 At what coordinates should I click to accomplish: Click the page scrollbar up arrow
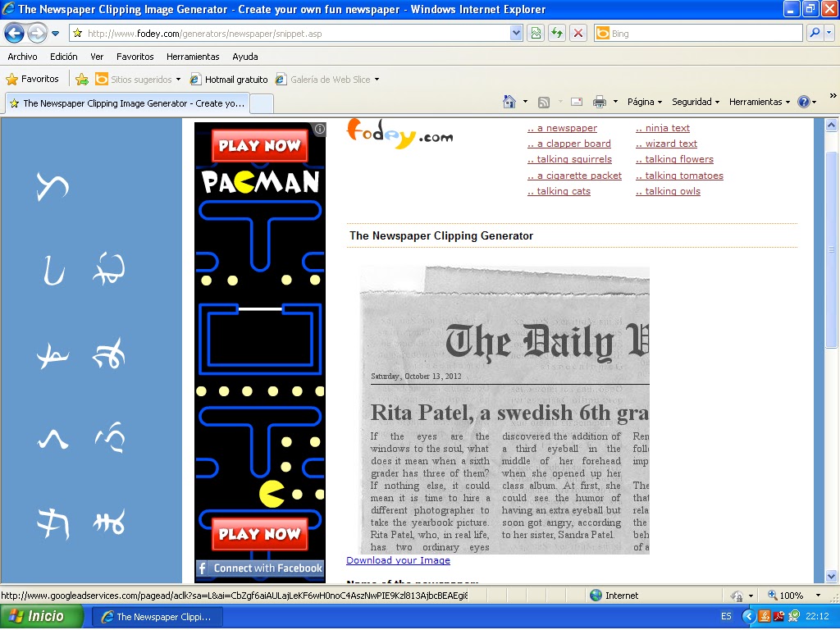coord(832,125)
